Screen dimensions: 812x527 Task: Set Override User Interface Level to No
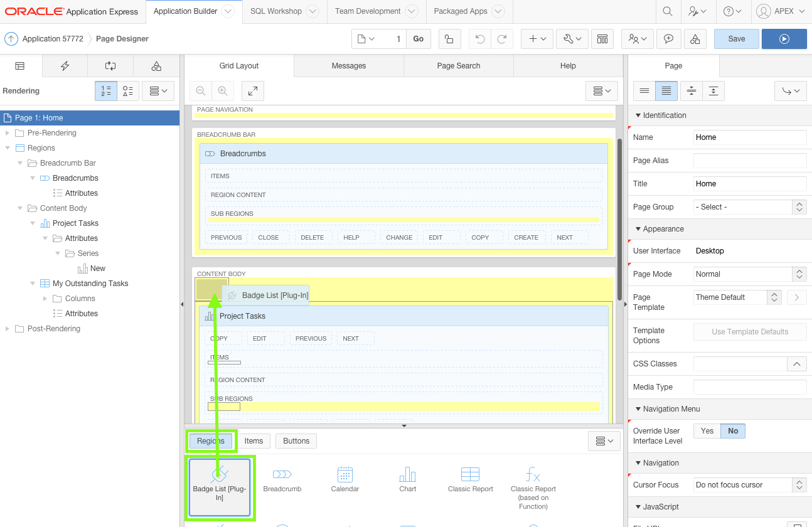click(x=732, y=431)
